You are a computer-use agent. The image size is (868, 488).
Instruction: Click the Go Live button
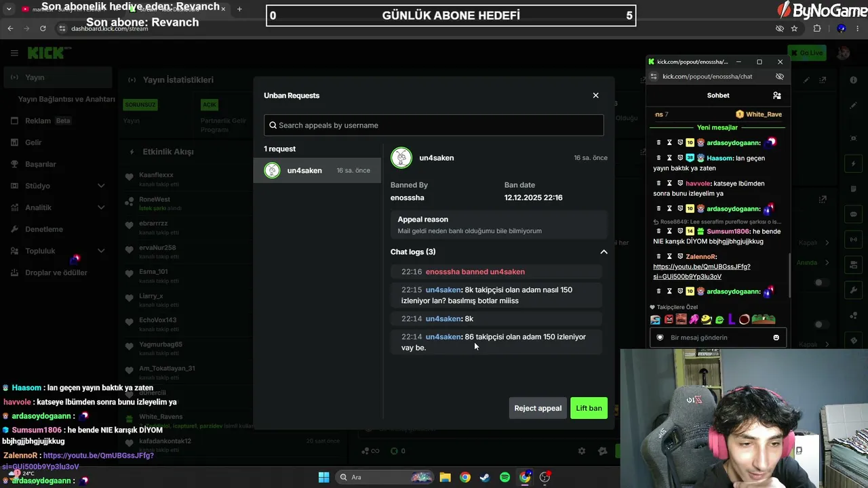806,53
